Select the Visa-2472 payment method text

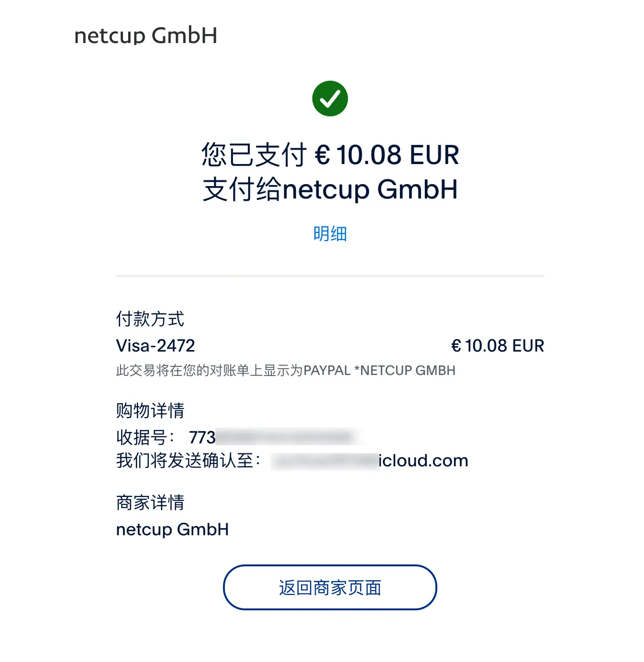155,345
